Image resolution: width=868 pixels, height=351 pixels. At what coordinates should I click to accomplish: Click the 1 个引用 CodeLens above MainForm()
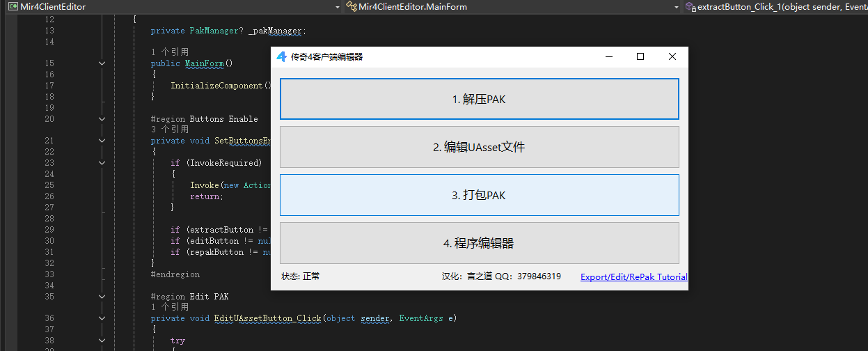(x=170, y=52)
